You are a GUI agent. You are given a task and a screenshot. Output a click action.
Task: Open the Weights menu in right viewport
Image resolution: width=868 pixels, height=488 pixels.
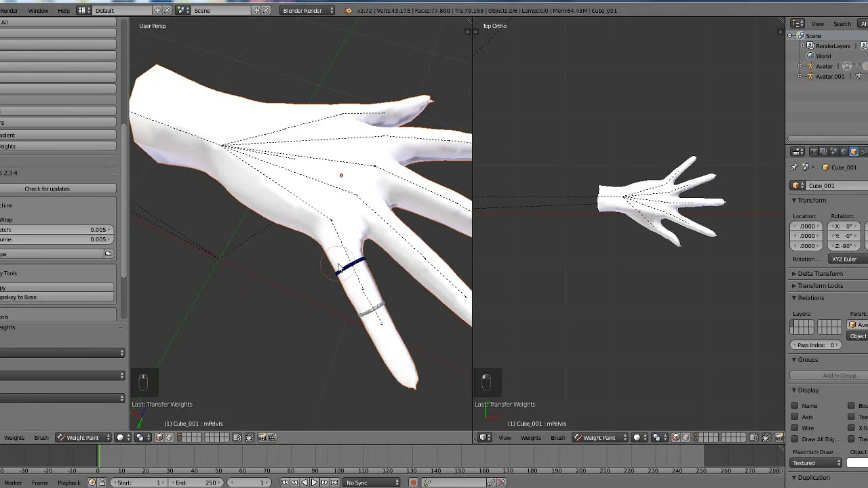coord(531,438)
